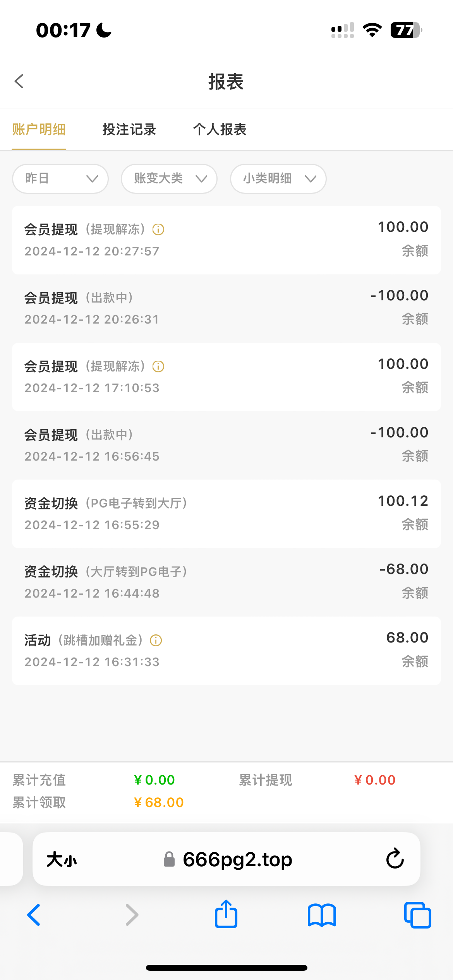
Task: Open the 大厅转到PG电子 -68.00 transaction
Action: (x=226, y=582)
